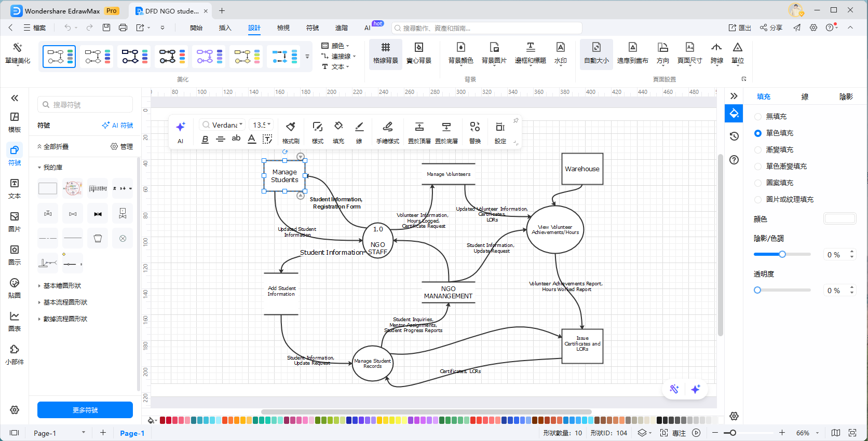Choose the 漸變填充 gradient fill option
This screenshot has height=441, width=868.
point(758,150)
